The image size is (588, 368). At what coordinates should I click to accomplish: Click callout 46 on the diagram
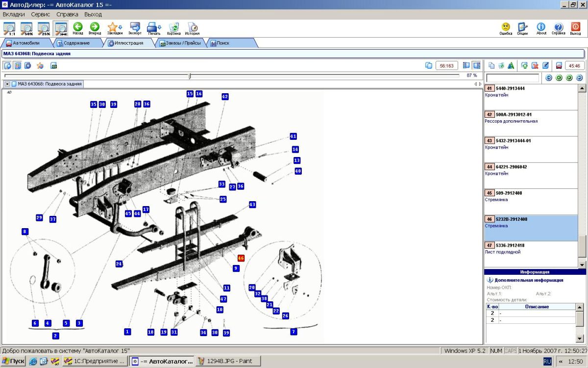click(241, 258)
